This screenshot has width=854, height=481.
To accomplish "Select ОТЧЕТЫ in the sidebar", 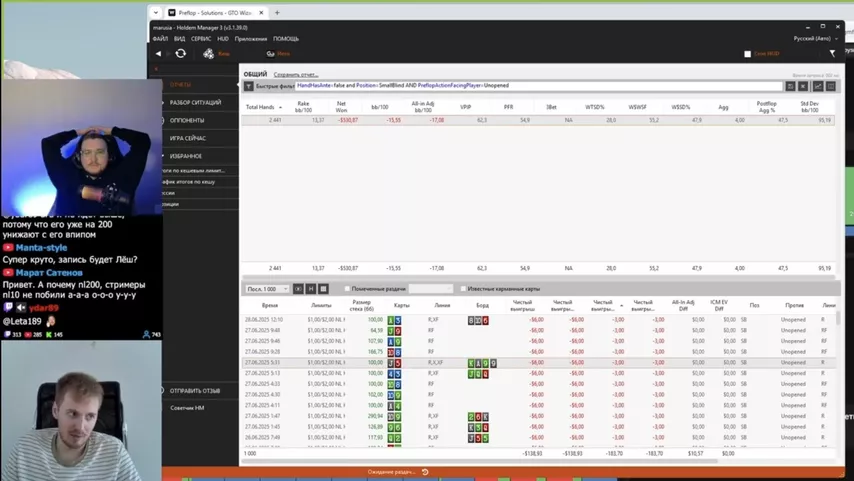I will (x=180, y=84).
